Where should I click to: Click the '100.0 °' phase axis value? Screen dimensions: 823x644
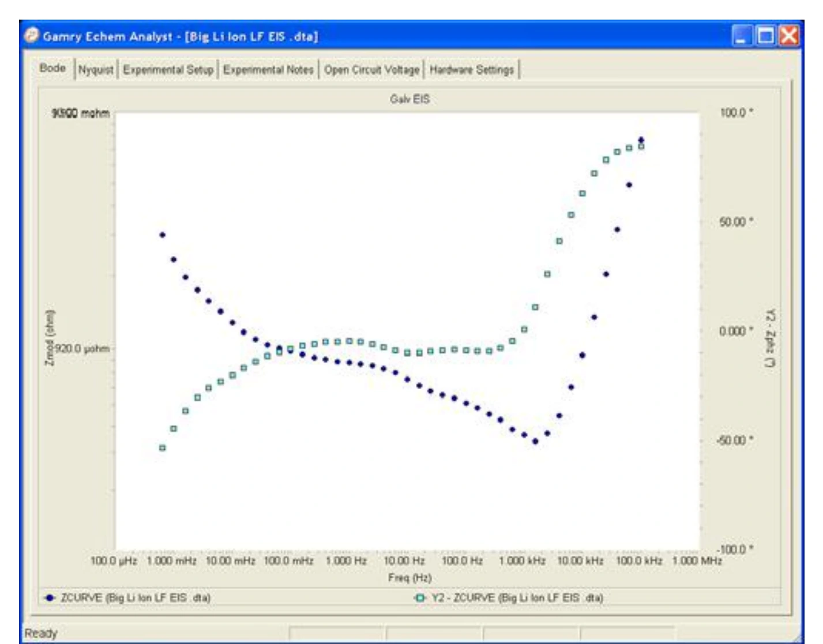(x=736, y=112)
